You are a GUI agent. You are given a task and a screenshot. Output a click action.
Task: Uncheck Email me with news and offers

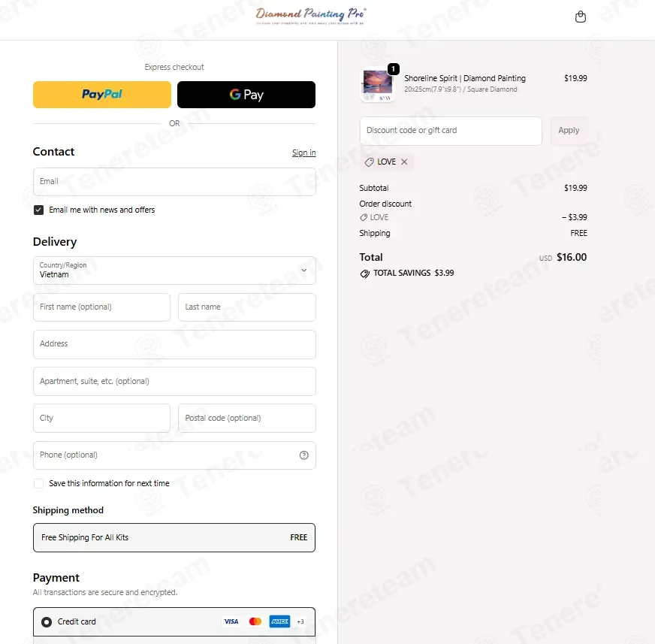(x=38, y=210)
